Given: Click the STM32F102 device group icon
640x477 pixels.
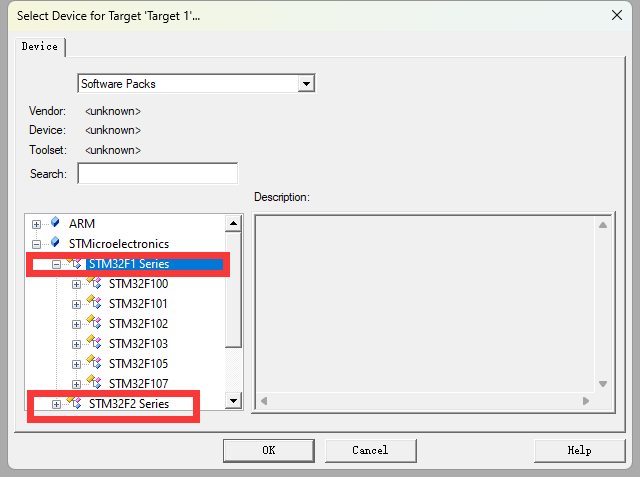Looking at the screenshot, I should click(94, 323).
